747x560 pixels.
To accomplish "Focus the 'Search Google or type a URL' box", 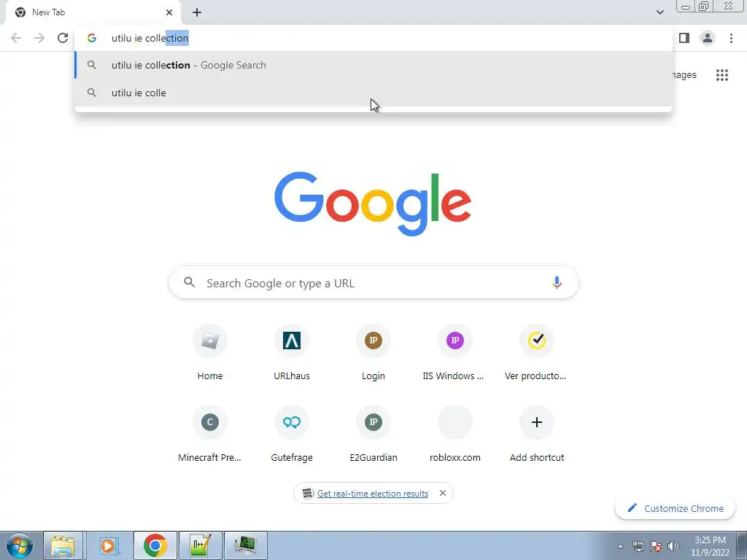I will click(373, 283).
